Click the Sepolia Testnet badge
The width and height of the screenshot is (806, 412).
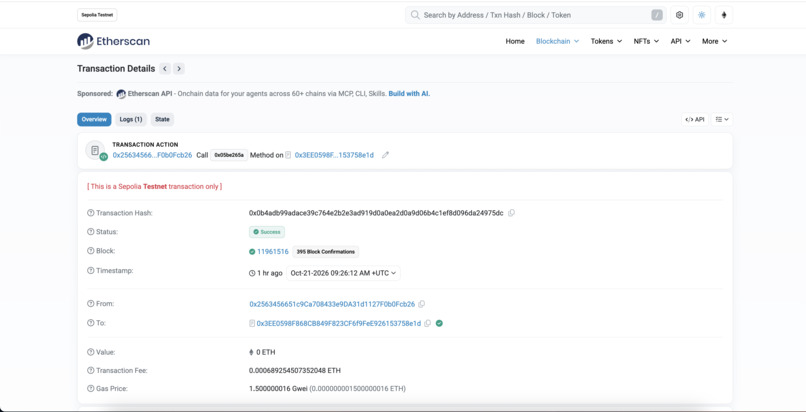click(97, 15)
